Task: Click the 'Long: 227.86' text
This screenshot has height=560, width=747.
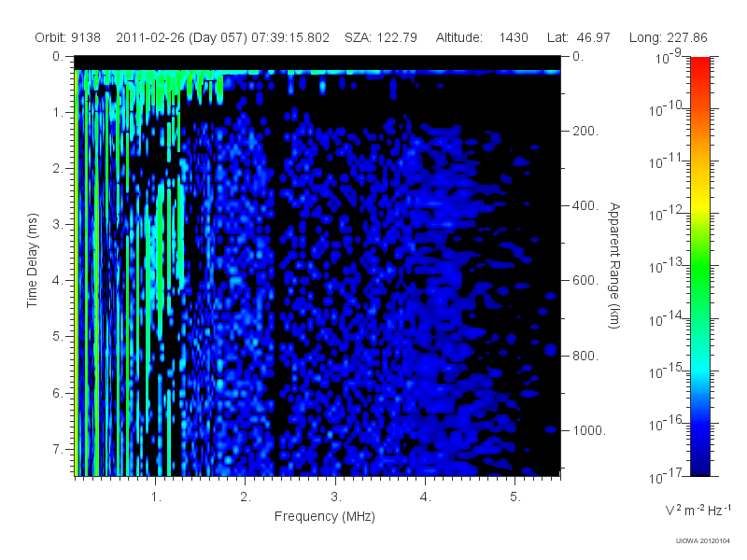Action: (668, 37)
